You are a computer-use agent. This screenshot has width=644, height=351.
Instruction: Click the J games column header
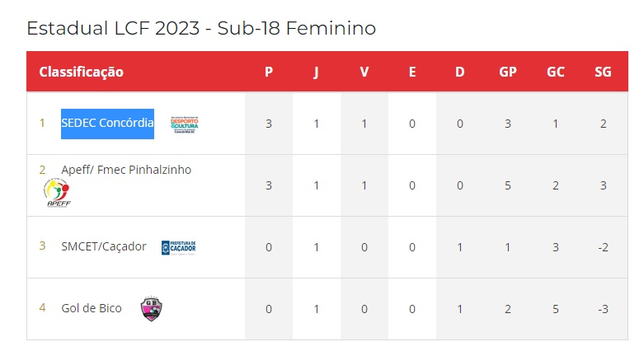pos(317,73)
